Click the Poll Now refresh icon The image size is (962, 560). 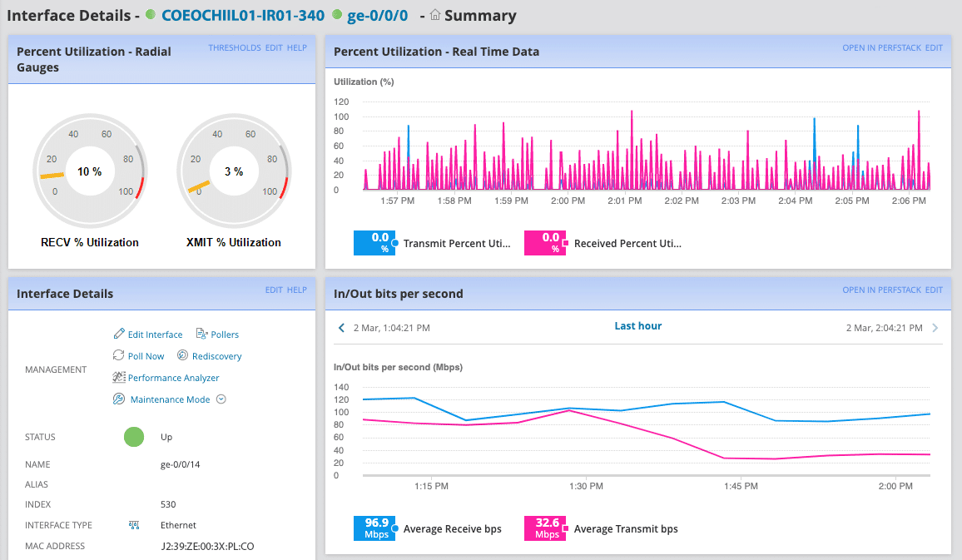tap(118, 355)
